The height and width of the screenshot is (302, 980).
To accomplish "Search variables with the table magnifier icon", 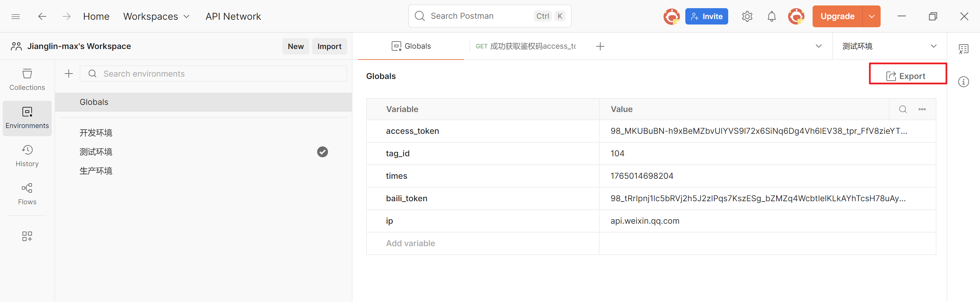I will pos(903,109).
